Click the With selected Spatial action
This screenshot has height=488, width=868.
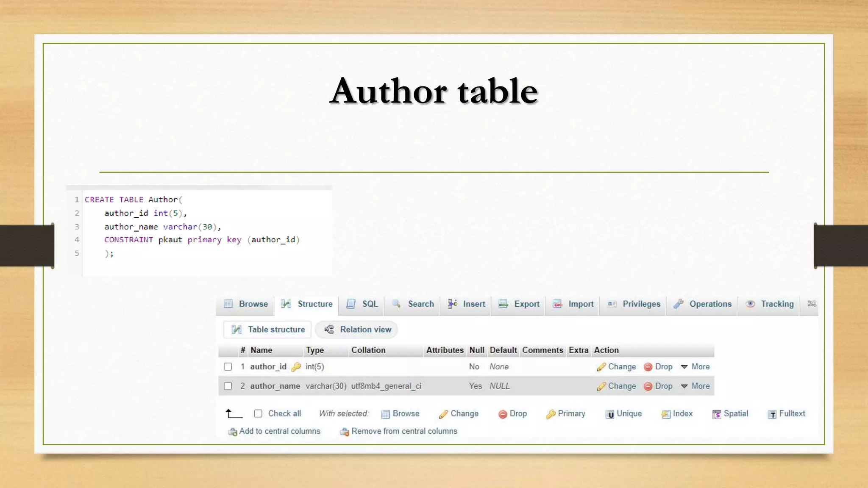(731, 414)
